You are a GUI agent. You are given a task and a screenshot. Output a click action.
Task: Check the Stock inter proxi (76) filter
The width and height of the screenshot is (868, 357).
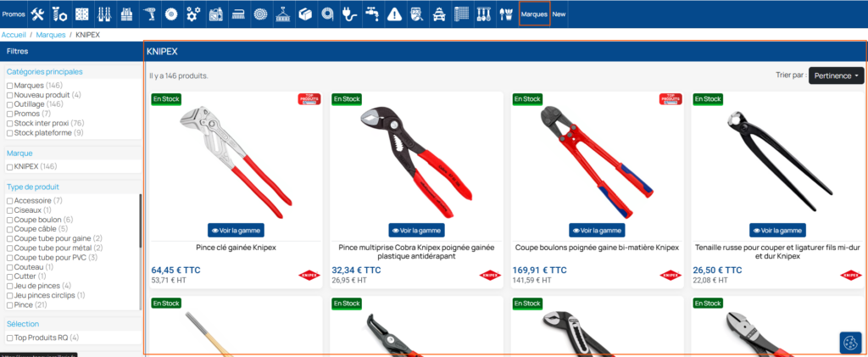[x=10, y=124]
